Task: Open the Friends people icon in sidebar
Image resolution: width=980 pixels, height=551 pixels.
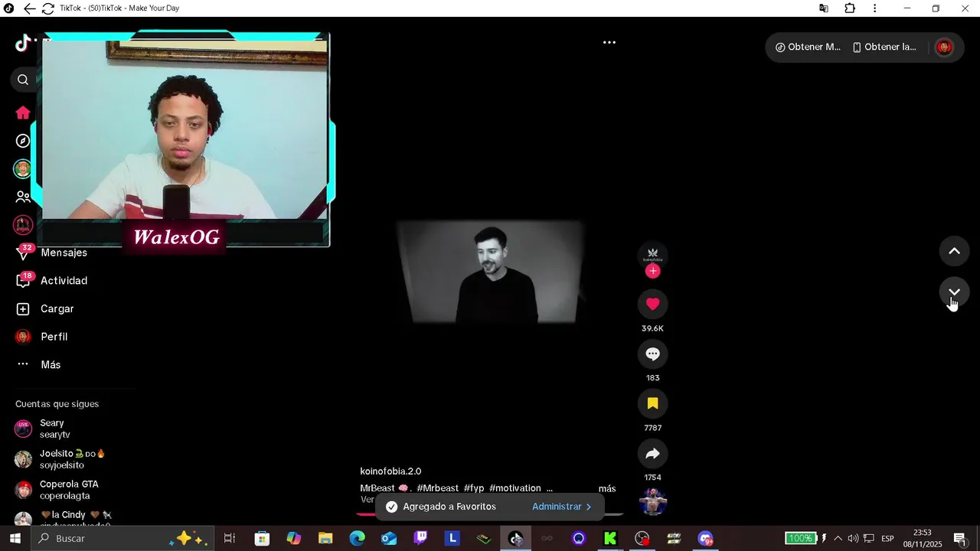Action: pyautogui.click(x=23, y=197)
